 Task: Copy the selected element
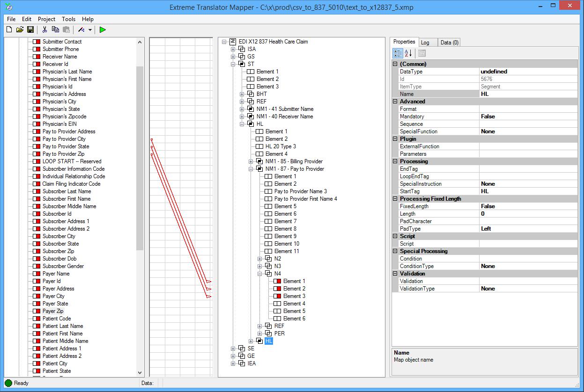pyautogui.click(x=55, y=29)
